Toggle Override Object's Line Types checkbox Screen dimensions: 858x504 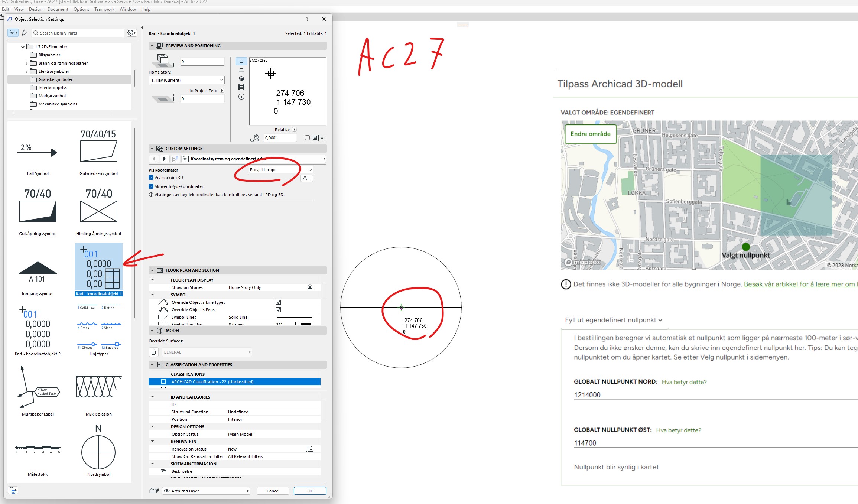[x=278, y=302]
